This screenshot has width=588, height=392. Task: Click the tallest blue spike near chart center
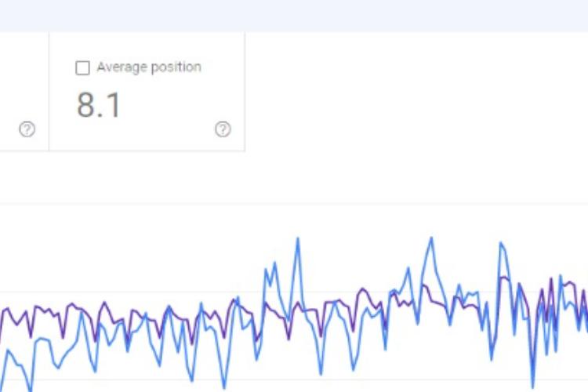pyautogui.click(x=298, y=238)
